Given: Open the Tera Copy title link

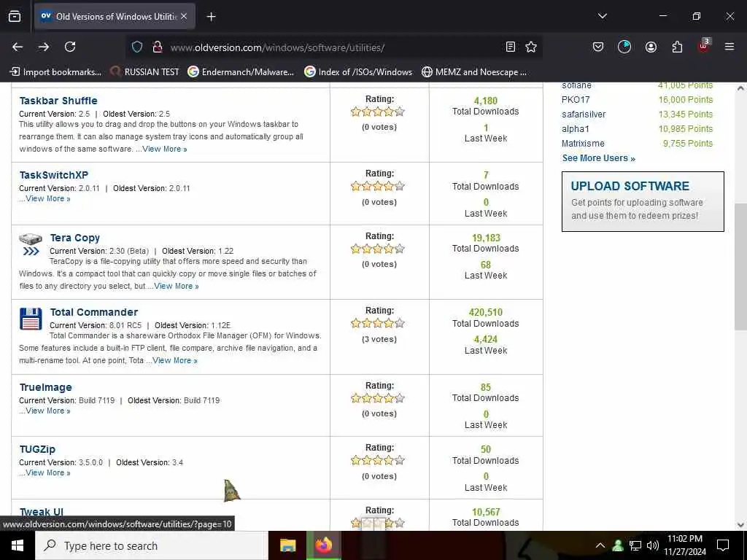Looking at the screenshot, I should click(x=75, y=238).
